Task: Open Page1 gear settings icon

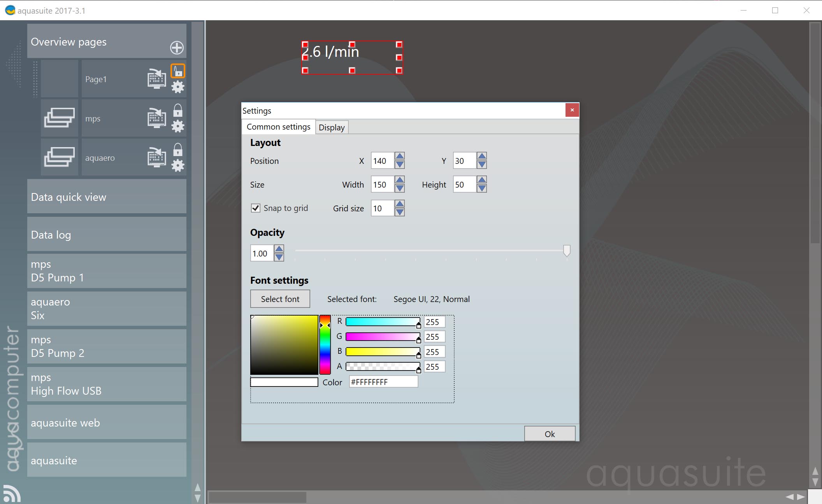Action: click(x=178, y=87)
